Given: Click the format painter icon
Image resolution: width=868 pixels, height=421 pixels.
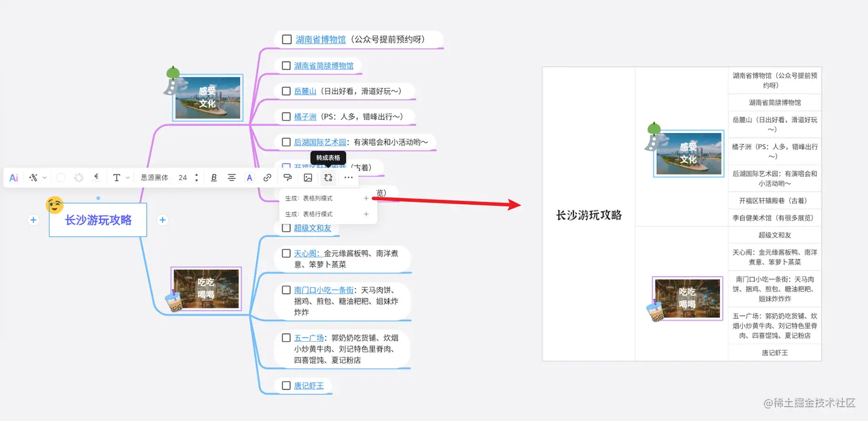Looking at the screenshot, I should [x=288, y=178].
